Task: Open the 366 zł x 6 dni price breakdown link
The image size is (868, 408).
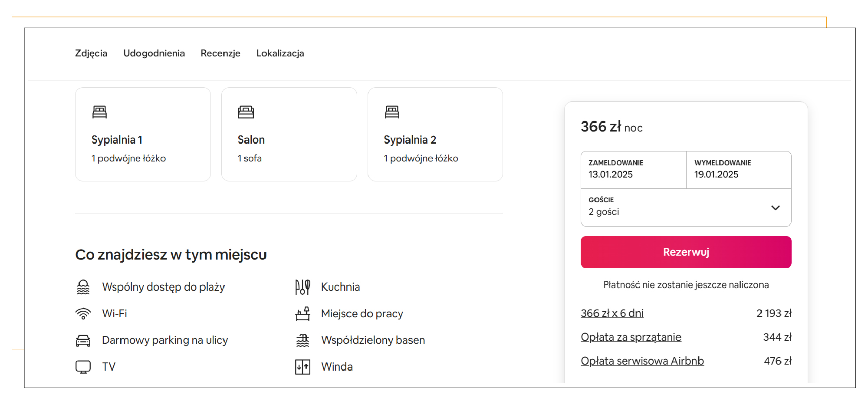Action: point(612,313)
